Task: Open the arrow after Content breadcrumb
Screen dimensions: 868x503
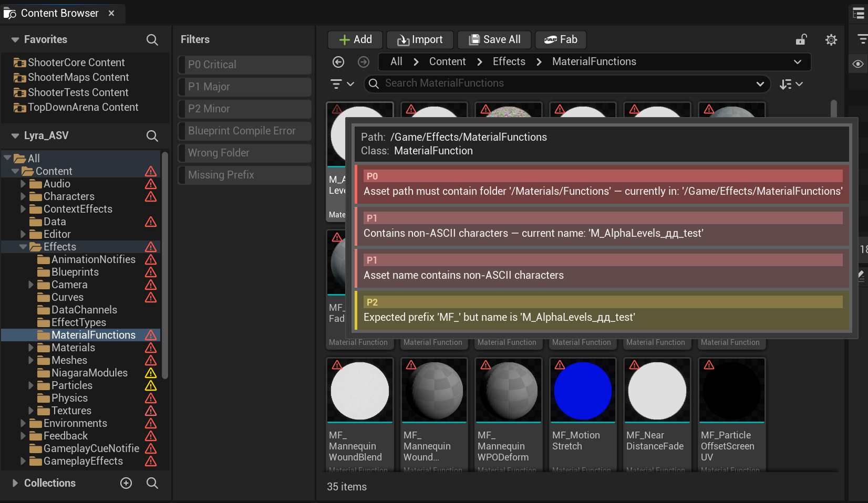Action: tap(479, 62)
